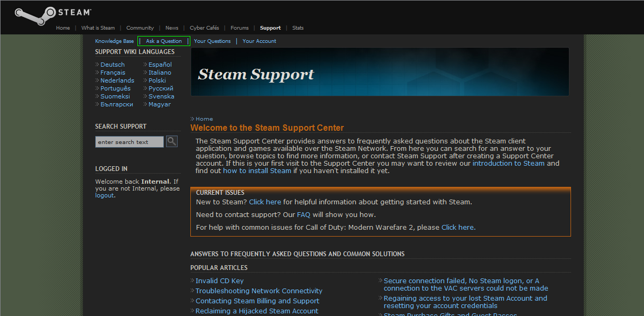The width and height of the screenshot is (644, 316).
Task: Open Regaining access to lost Steam Account article
Action: [465, 302]
